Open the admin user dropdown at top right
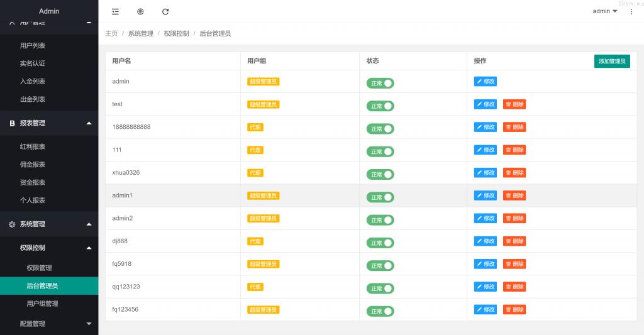The height and width of the screenshot is (335, 644). [604, 11]
